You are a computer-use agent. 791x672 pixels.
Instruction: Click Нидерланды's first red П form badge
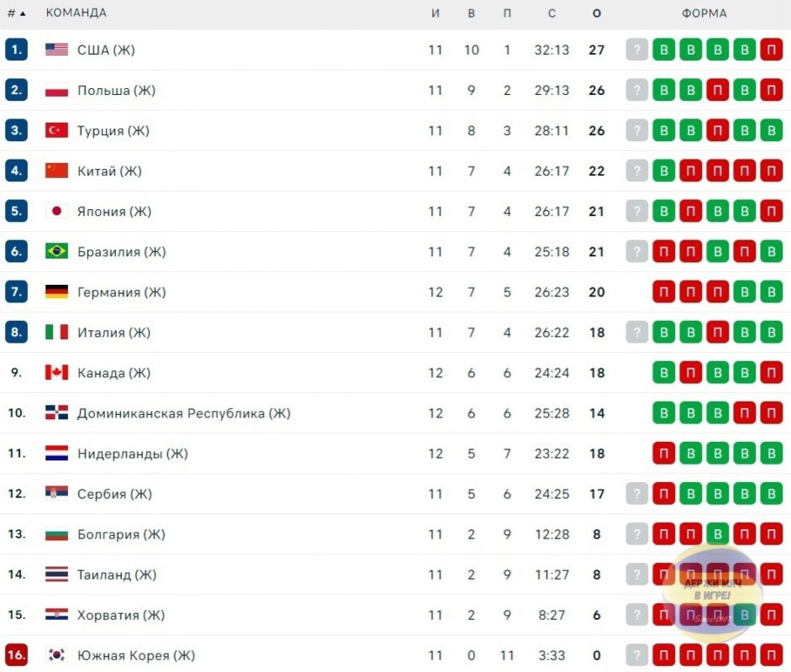pos(663,454)
